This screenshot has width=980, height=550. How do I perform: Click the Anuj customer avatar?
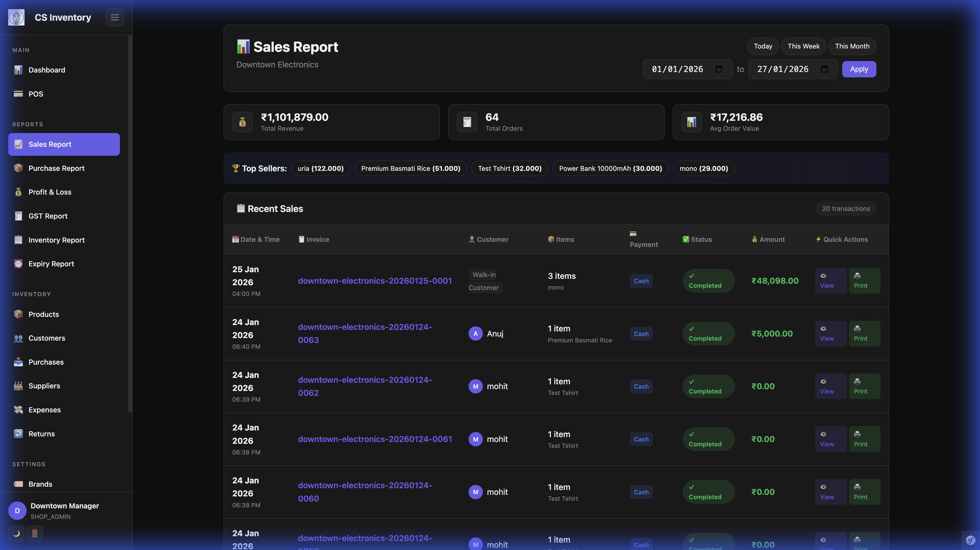(x=475, y=334)
